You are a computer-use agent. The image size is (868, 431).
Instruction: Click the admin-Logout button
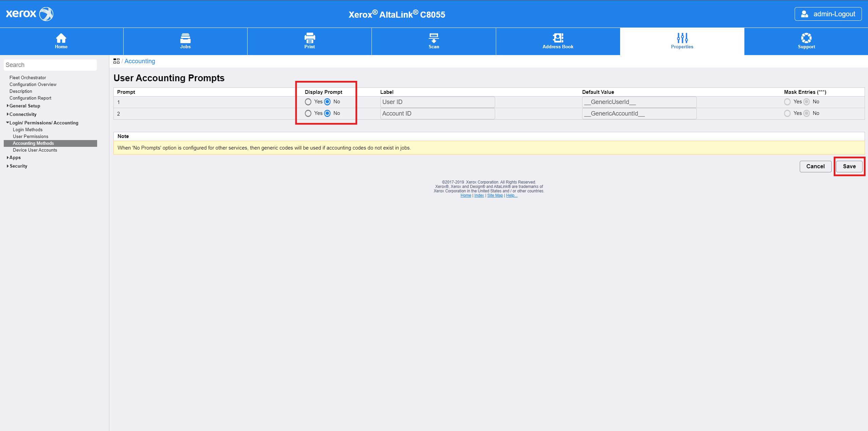point(828,14)
